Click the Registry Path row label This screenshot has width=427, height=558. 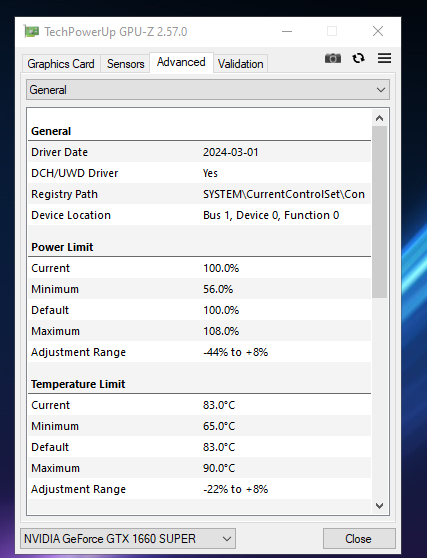pyautogui.click(x=64, y=194)
